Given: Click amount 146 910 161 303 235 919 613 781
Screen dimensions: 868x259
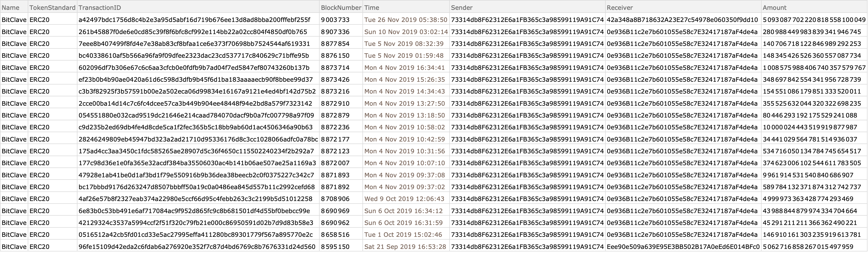Looking at the screenshot, I should pos(812,235).
